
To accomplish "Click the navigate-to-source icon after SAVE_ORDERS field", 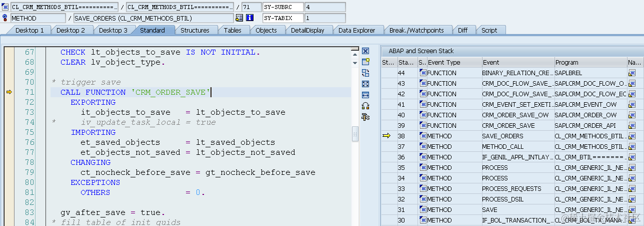I will point(239,18).
